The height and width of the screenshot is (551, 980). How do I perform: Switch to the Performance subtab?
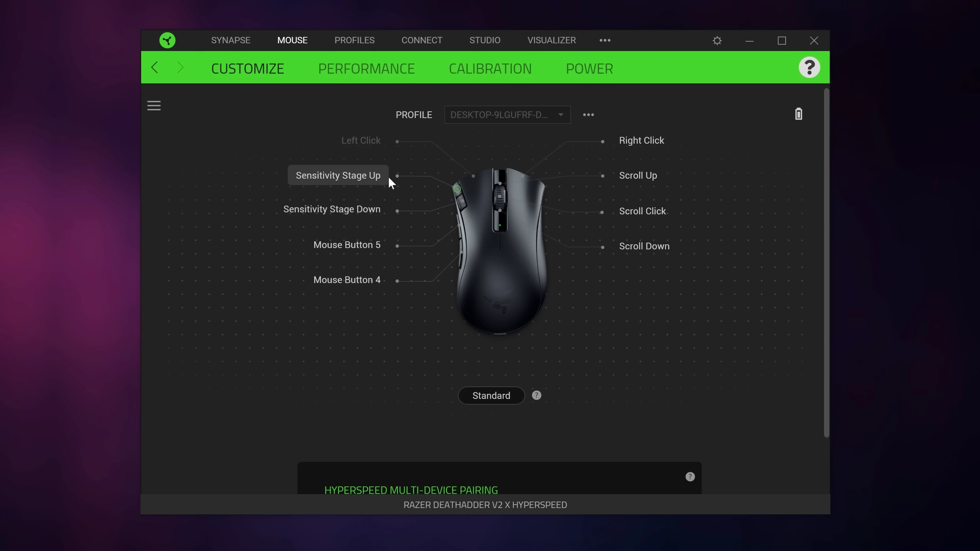(366, 69)
